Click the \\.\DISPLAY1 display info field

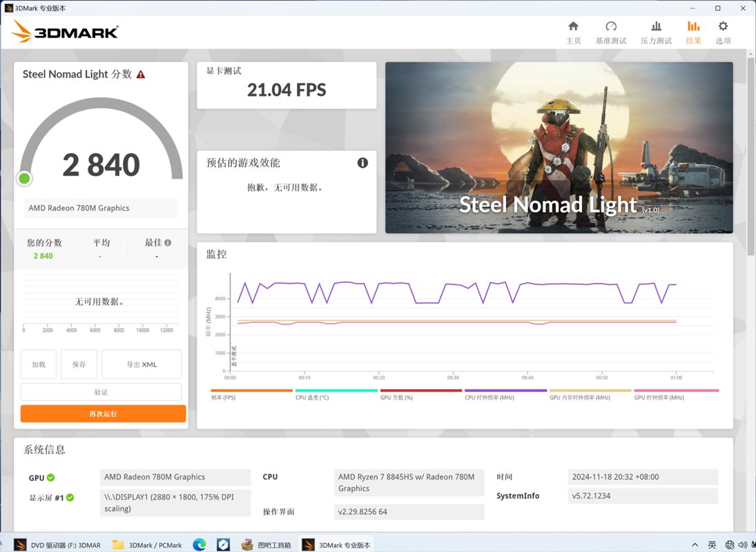[x=175, y=503]
